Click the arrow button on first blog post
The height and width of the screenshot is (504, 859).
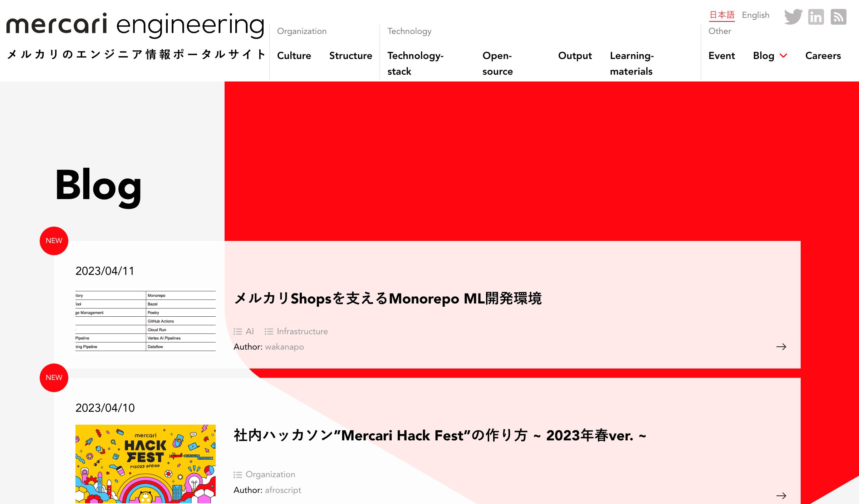coord(781,347)
